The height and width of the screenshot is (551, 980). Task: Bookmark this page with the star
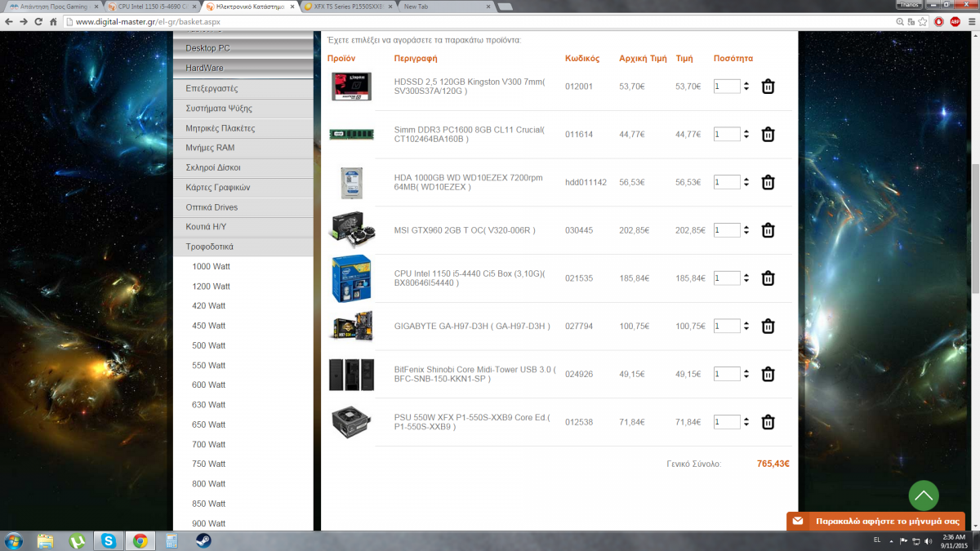point(923,21)
